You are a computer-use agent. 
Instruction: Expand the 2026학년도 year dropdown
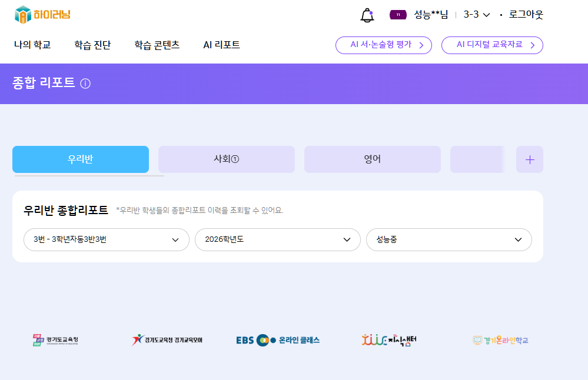[277, 240]
